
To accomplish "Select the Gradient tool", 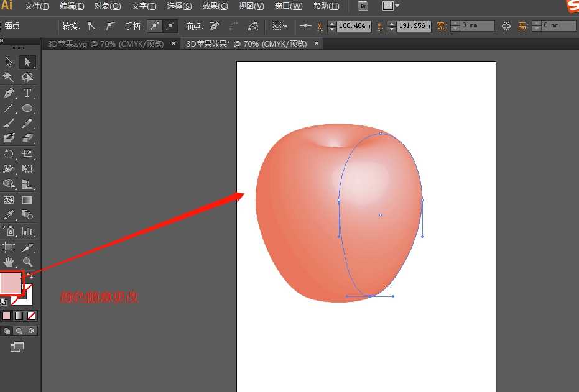I will (25, 199).
